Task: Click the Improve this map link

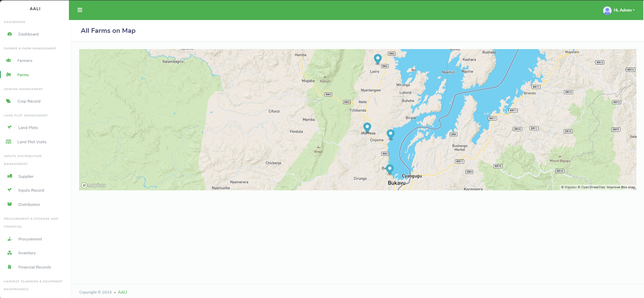Action: click(x=621, y=187)
